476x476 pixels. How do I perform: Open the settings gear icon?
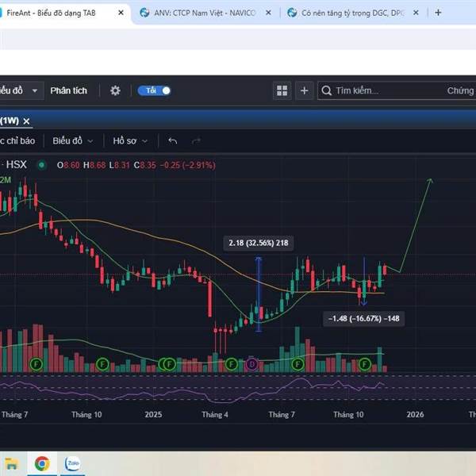pyautogui.click(x=115, y=90)
